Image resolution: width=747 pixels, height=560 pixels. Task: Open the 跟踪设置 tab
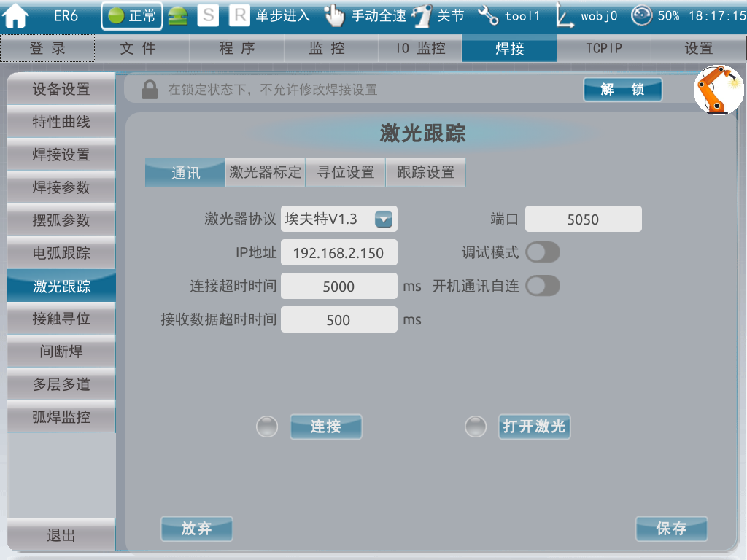pos(425,173)
